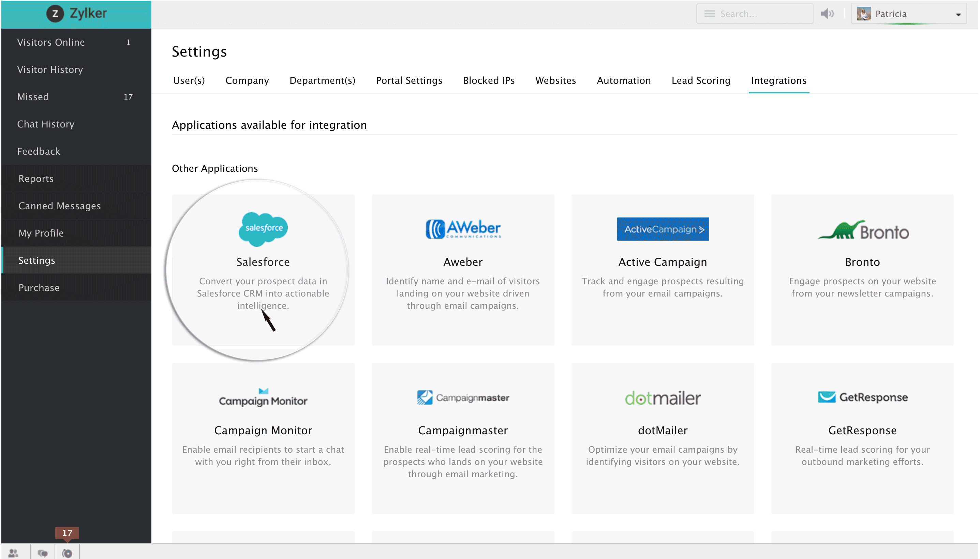This screenshot has height=559, width=980.
Task: Click Salesforce description about actionable intelligence
Action: pos(263,293)
